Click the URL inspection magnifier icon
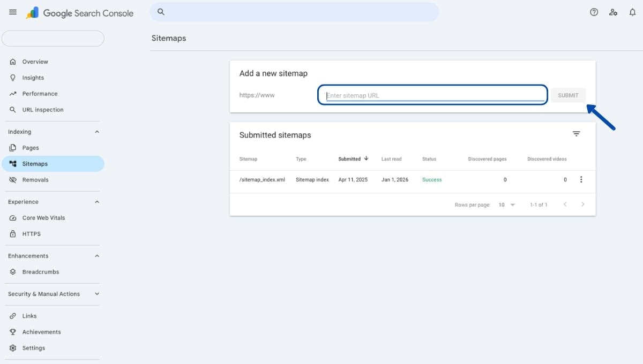643x364 pixels. [x=13, y=110]
